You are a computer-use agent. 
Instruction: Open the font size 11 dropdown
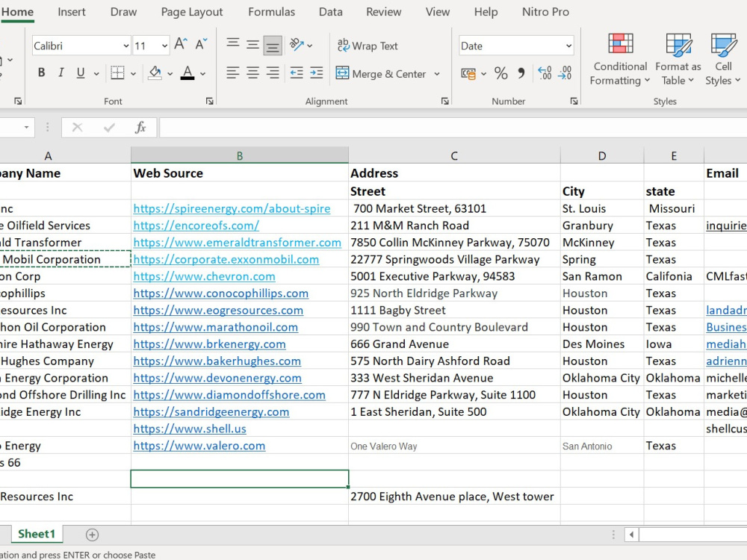(x=164, y=46)
